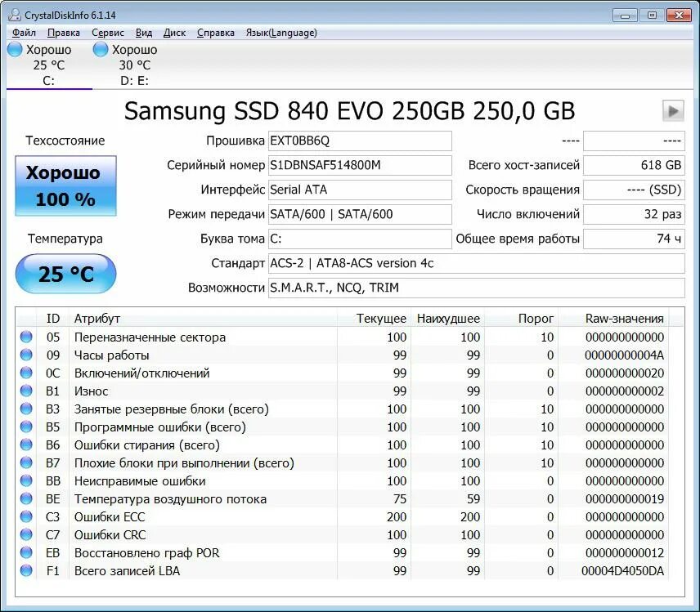
Task: Click status orb for Часы работы row
Action: (x=26, y=355)
